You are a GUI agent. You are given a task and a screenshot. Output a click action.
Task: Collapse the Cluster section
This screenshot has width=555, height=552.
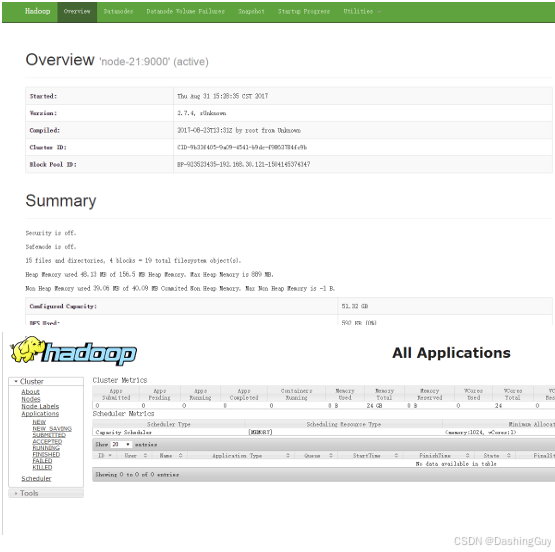tap(46, 381)
